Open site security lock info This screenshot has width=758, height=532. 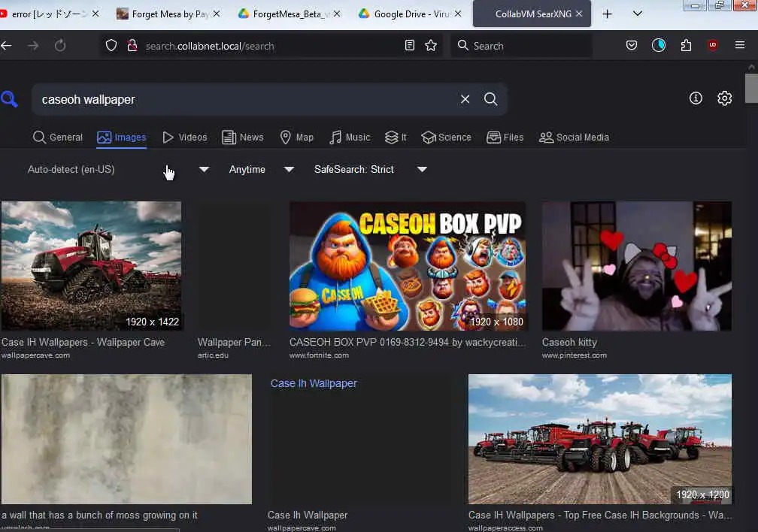click(x=132, y=46)
